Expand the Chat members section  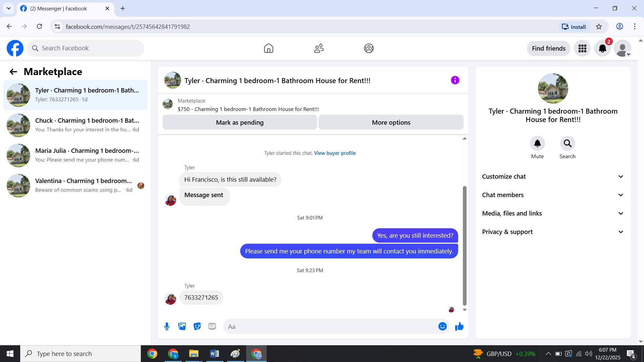(553, 195)
